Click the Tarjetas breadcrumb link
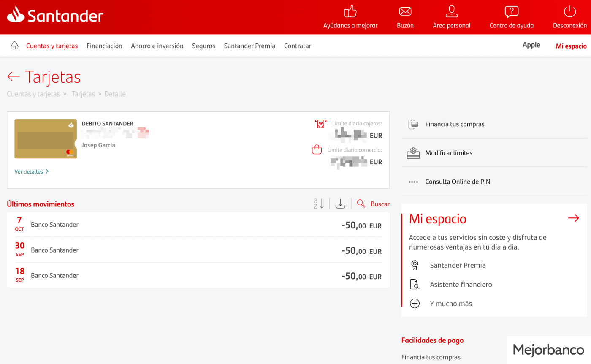 83,94
